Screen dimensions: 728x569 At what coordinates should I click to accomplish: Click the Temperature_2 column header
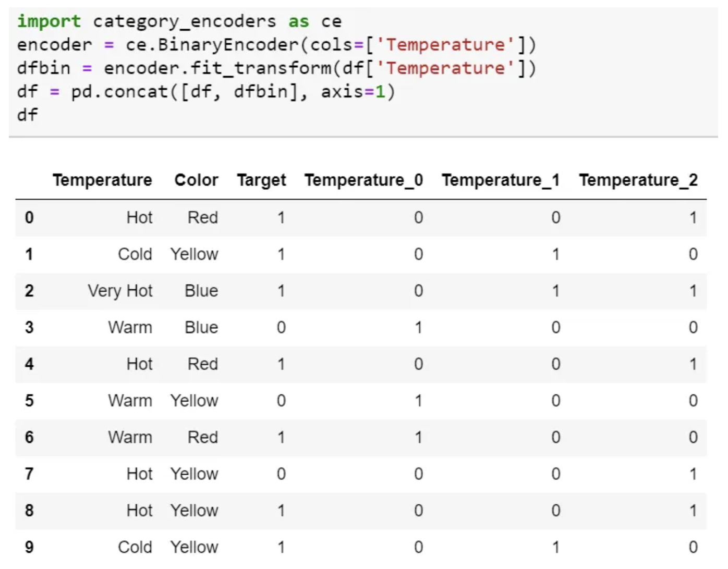(x=638, y=180)
